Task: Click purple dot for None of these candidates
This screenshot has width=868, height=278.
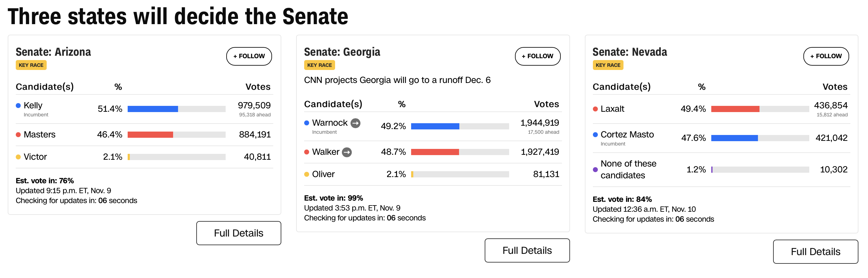Action: click(595, 170)
